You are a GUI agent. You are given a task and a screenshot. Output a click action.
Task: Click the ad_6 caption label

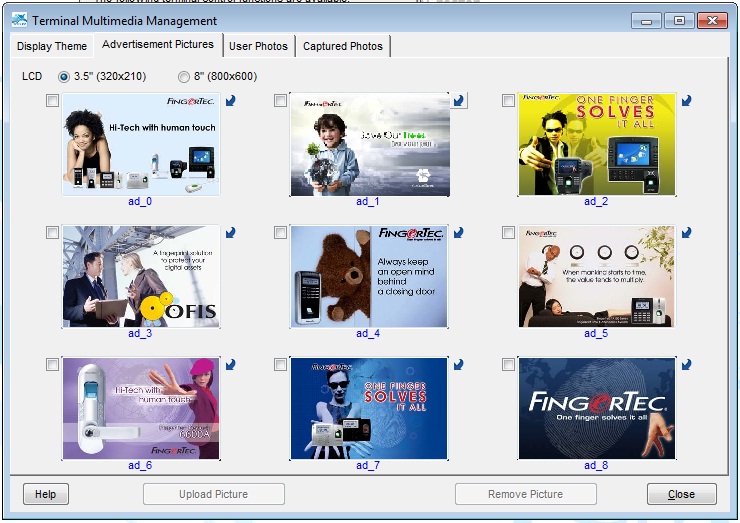(140, 466)
